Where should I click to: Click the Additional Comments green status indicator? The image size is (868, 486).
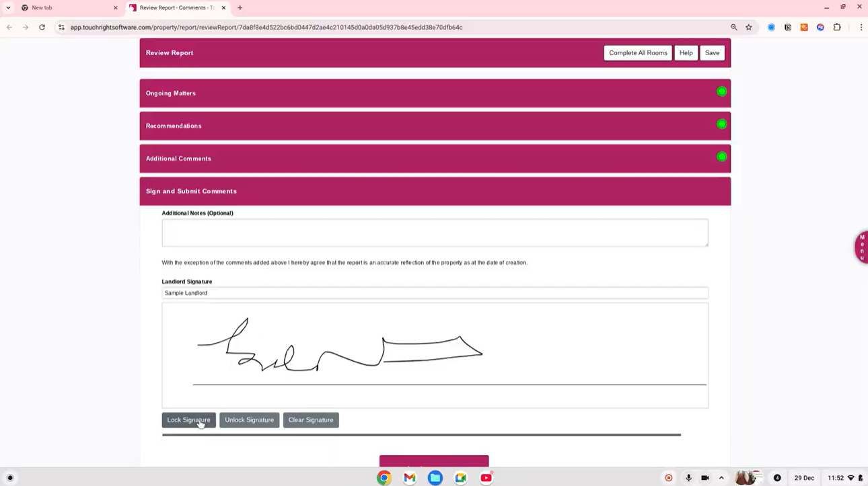pos(721,157)
